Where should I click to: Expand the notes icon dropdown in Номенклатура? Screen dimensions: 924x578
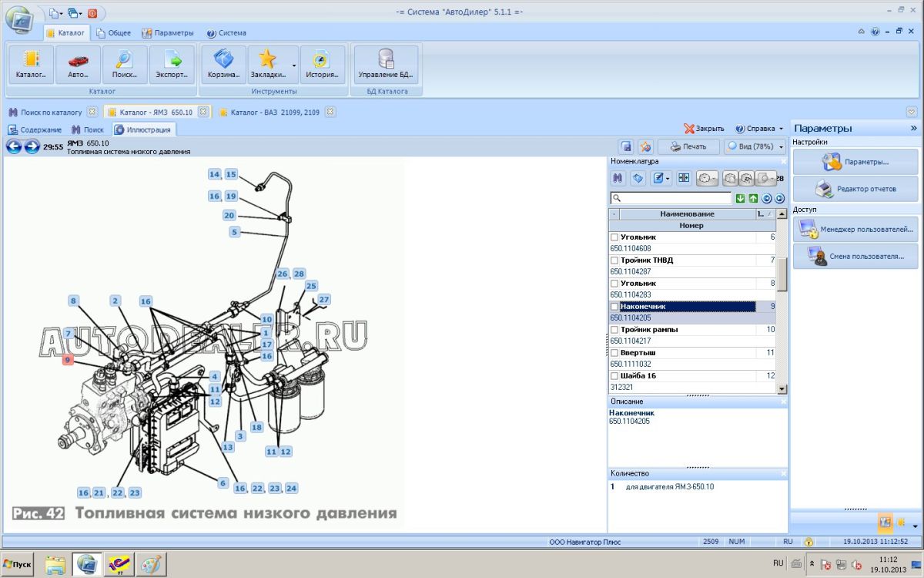pos(668,179)
